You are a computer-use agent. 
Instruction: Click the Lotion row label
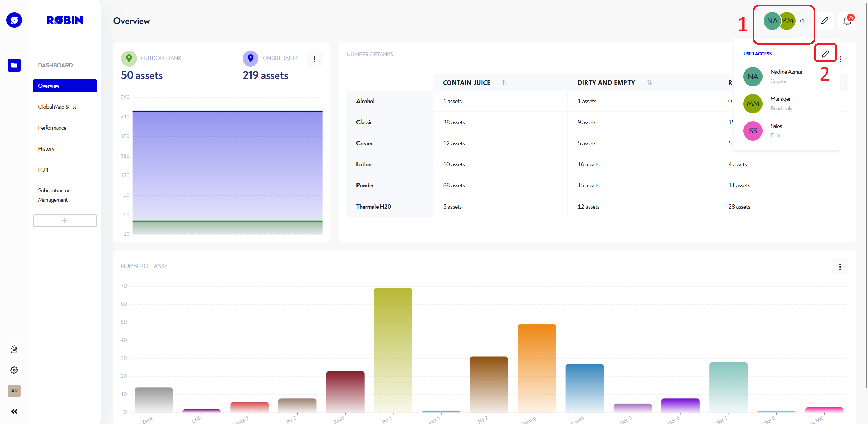[364, 164]
